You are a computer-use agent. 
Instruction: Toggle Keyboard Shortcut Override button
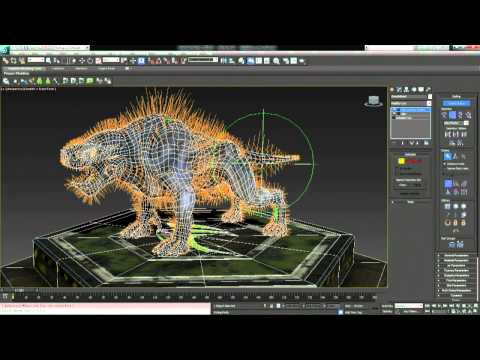click(141, 61)
